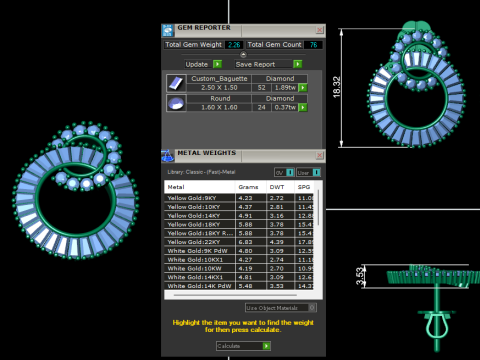Click the DWT column header
480x360 pixels.
[x=280, y=187]
